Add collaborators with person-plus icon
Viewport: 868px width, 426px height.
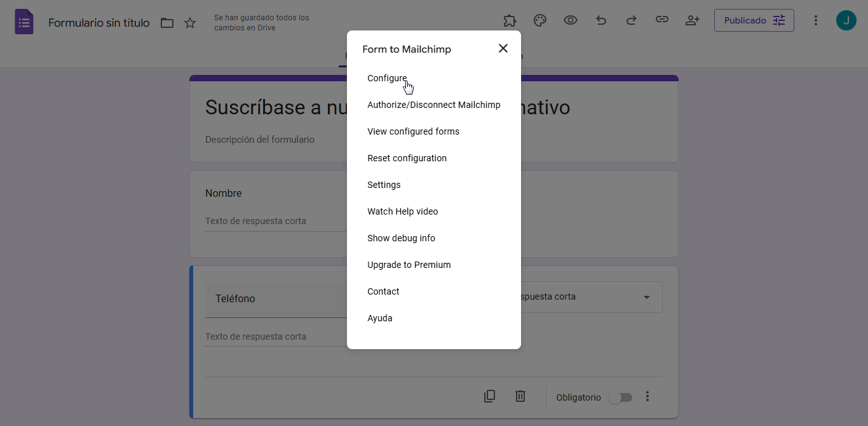[x=693, y=20]
